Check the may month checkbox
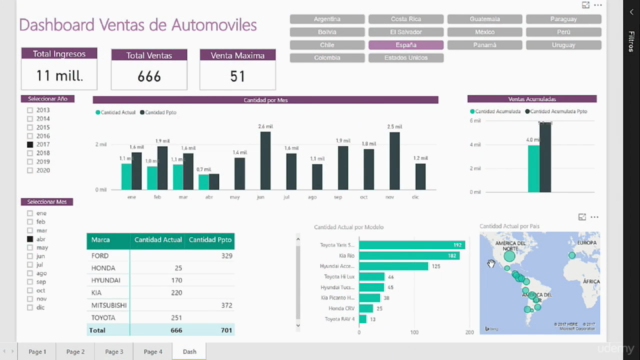Screen dimensions: 640x360 pos(30,247)
